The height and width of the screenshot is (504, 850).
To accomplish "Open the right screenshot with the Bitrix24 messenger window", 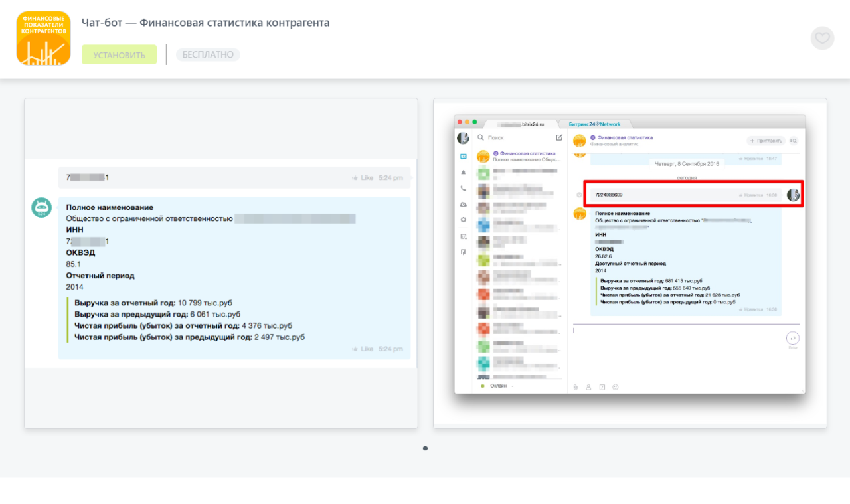I will click(x=630, y=264).
